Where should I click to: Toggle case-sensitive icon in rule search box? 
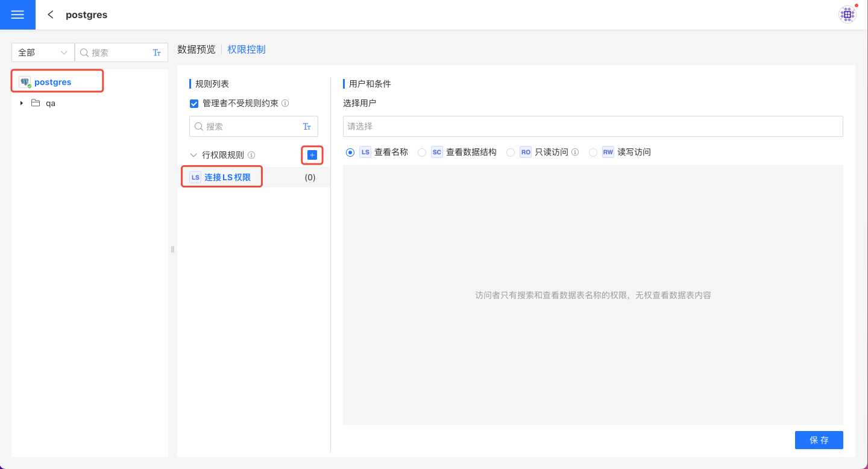coord(307,127)
